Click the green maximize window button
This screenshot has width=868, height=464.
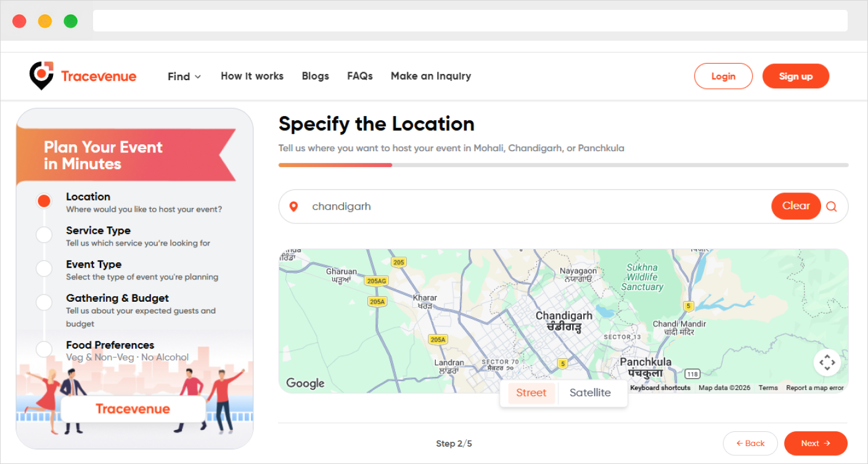(71, 21)
